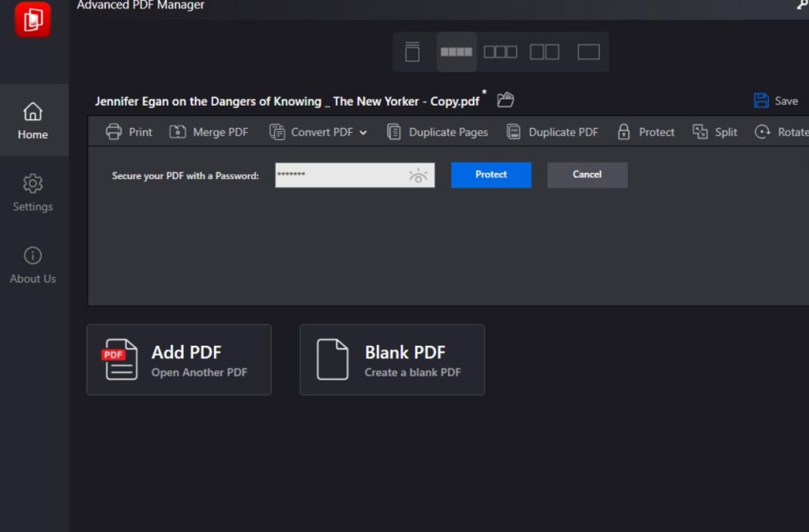Switch to three-column page view layout
The width and height of the screenshot is (809, 532).
point(500,52)
